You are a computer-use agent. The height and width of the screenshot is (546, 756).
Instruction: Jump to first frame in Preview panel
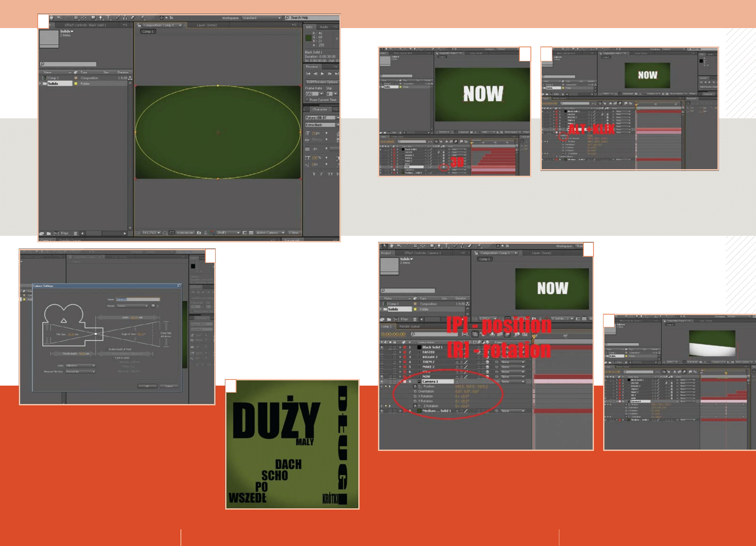point(308,74)
